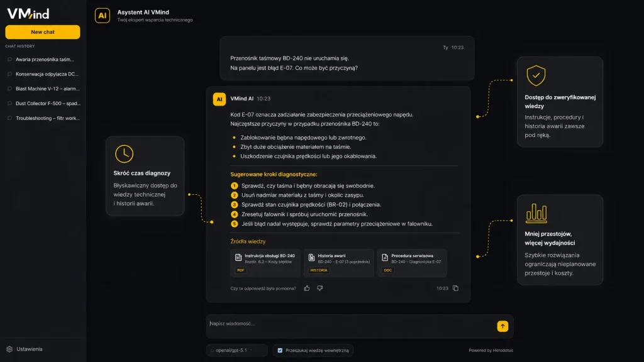The height and width of the screenshot is (362, 644).
Task: Click step 4 number badge in diagnostics
Action: (x=234, y=214)
